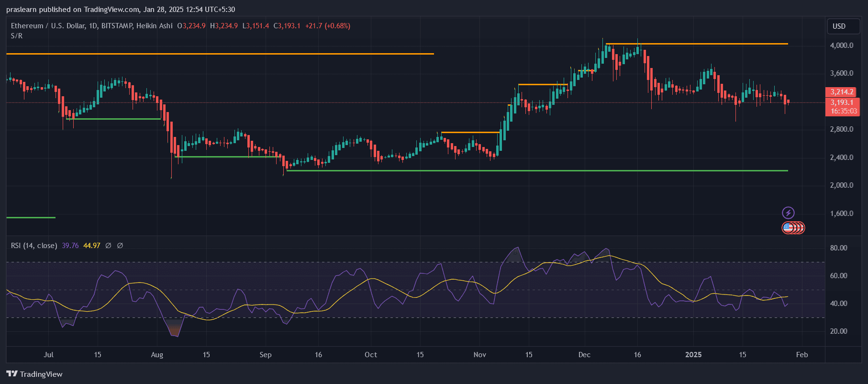The width and height of the screenshot is (868, 384).
Task: Click the Aug label on the date axis
Action: click(157, 355)
